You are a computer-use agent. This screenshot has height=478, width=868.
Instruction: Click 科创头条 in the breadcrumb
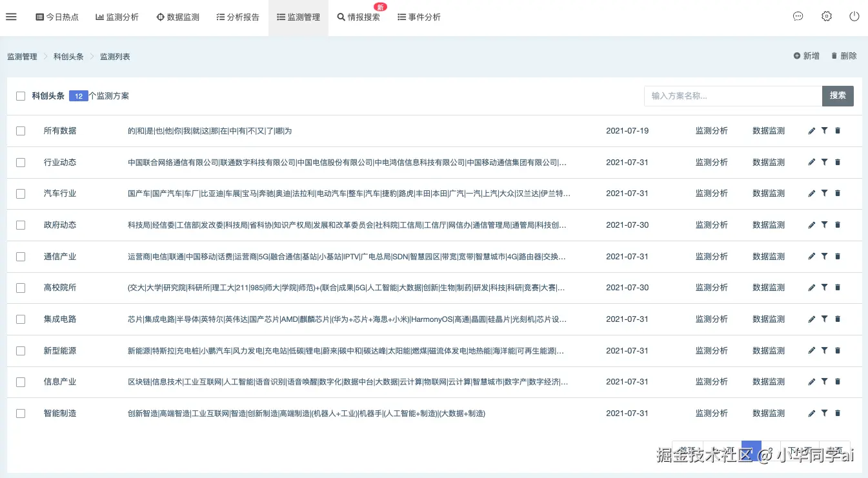click(68, 57)
